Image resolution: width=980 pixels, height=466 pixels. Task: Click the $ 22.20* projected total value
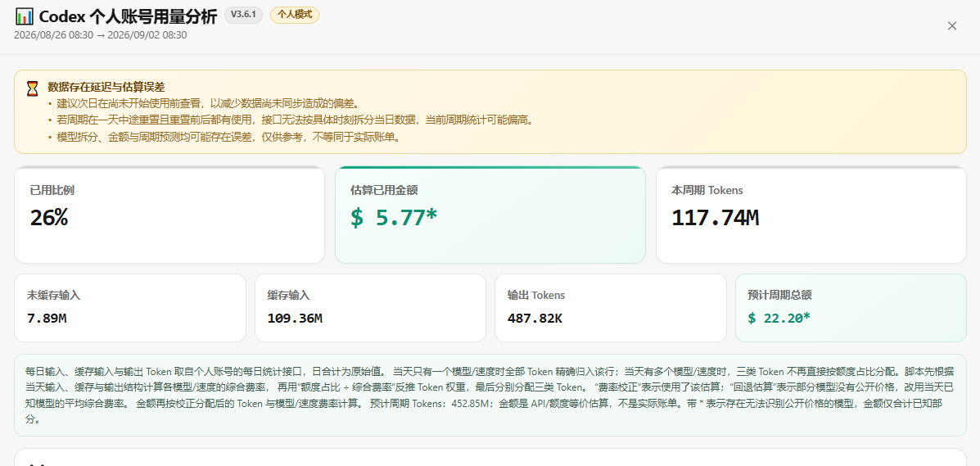coord(779,318)
